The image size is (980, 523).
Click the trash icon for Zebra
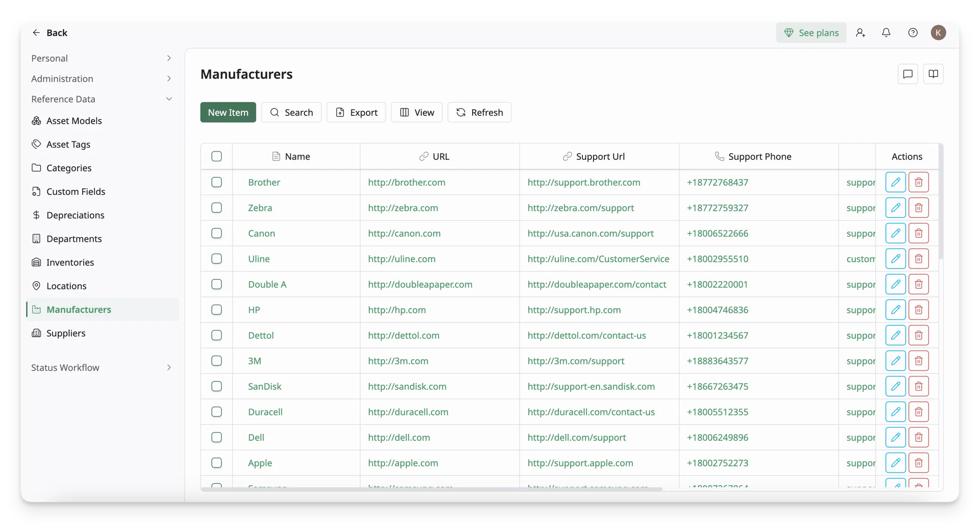tap(918, 208)
